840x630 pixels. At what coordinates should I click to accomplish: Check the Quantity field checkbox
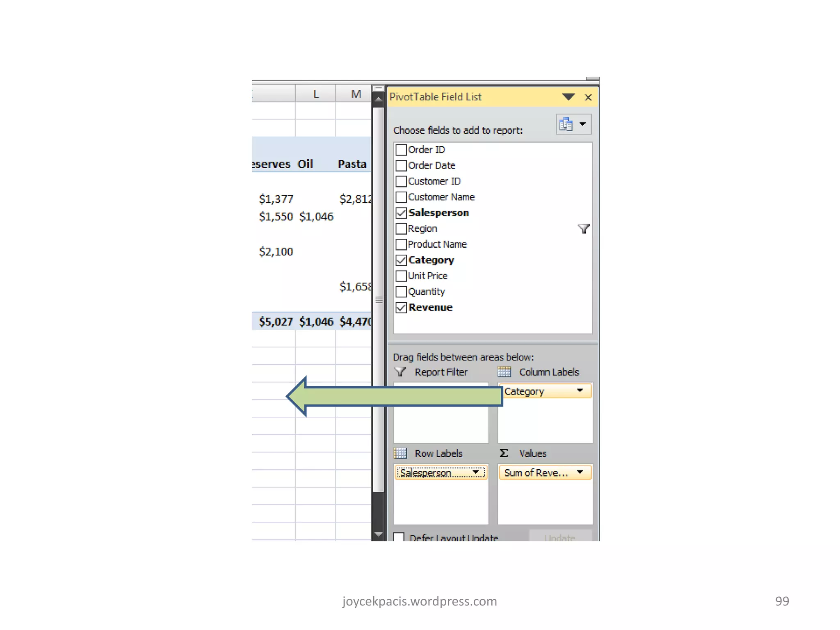pos(401,292)
